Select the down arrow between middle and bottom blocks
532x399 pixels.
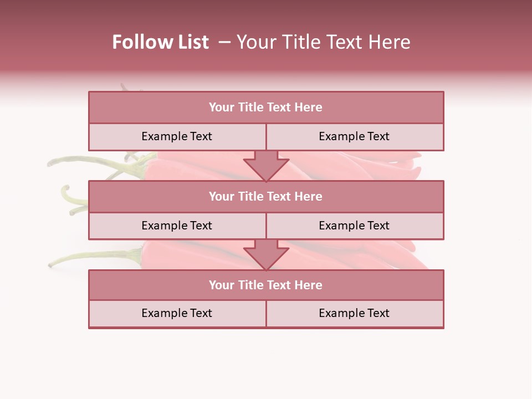(266, 254)
